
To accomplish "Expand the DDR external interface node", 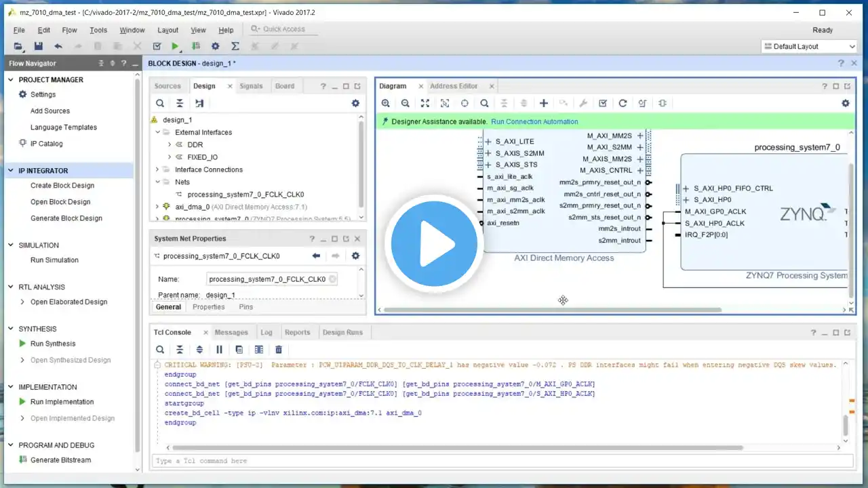I will tap(170, 144).
